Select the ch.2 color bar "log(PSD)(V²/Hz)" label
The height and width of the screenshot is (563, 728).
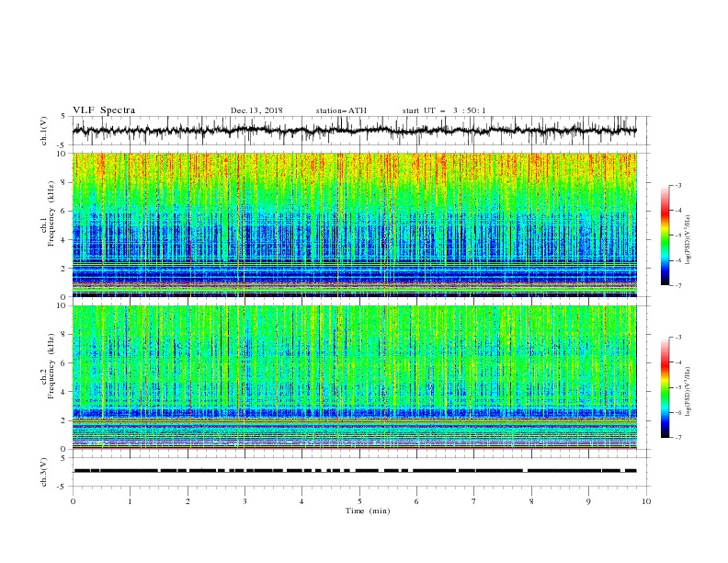(688, 392)
